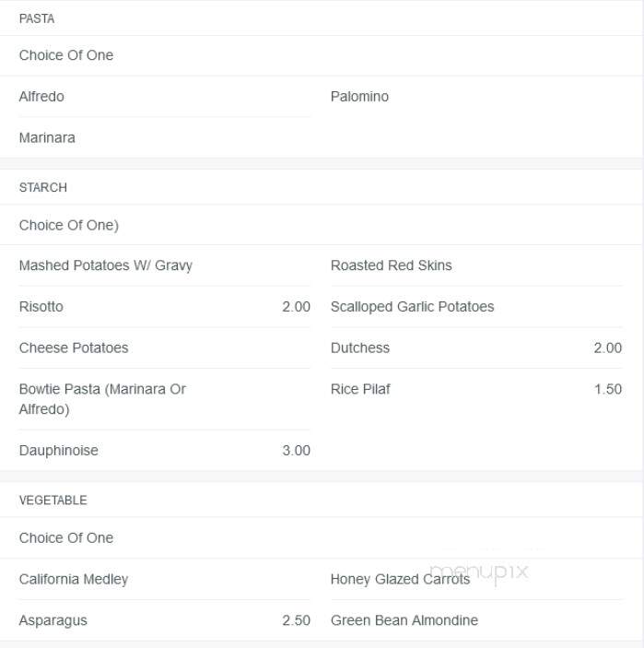Select Green Bean Almondine
The width and height of the screenshot is (644, 648).
[404, 620]
